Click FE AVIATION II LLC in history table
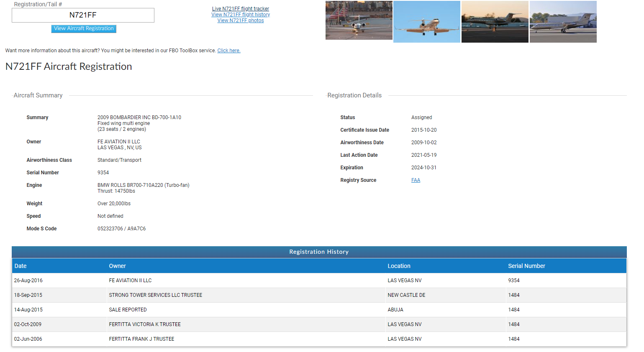Screen dimensions: 644x352 [x=130, y=281]
